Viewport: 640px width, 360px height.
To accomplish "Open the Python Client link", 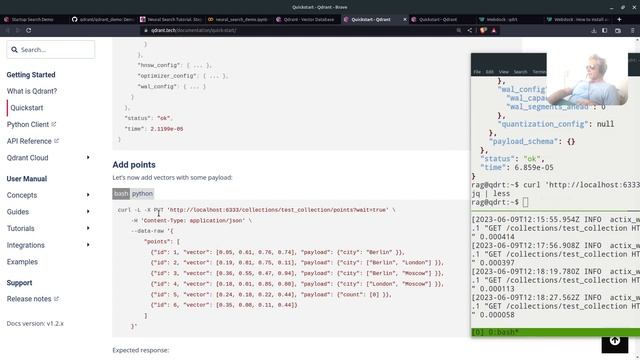I will pyautogui.click(x=28, y=124).
